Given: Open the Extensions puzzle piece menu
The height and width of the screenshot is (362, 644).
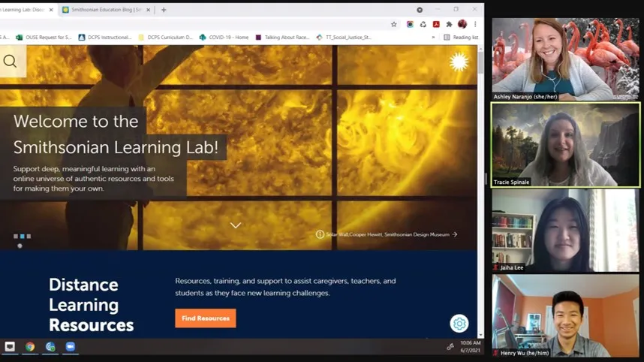Looking at the screenshot, I should point(449,24).
